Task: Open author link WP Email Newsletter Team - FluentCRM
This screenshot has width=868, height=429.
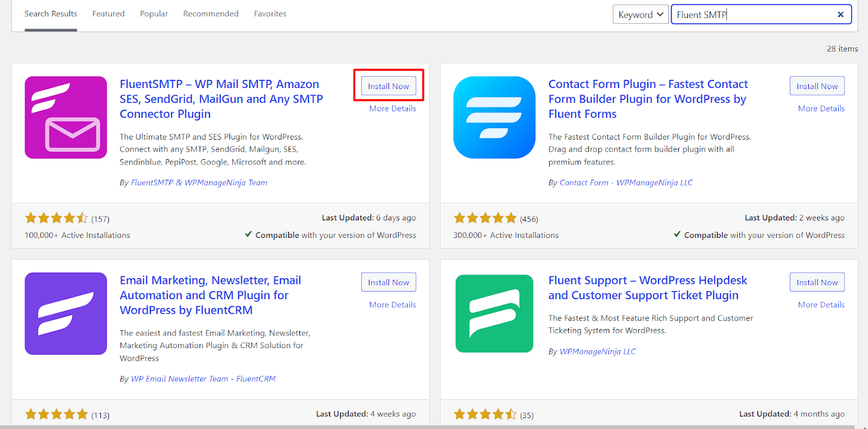Action: [203, 378]
